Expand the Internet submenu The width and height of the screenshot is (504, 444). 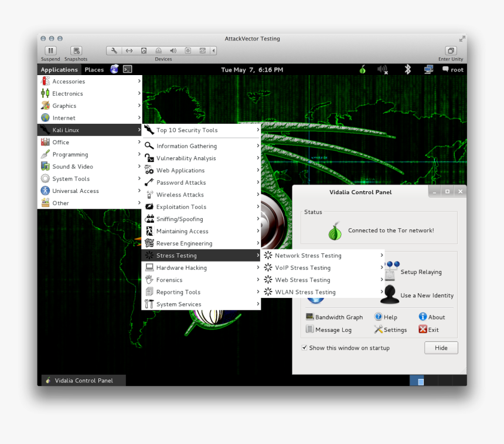(x=139, y=118)
